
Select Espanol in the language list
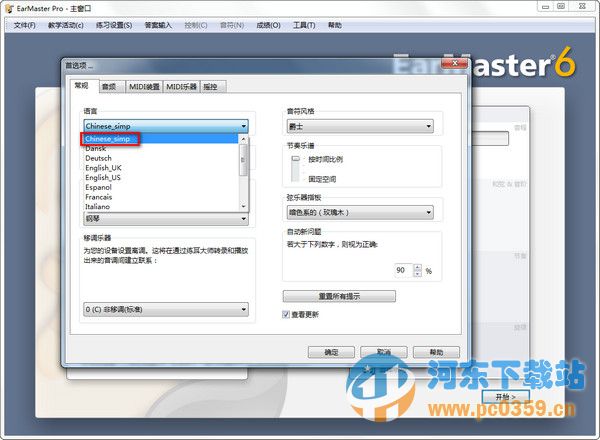(x=161, y=187)
